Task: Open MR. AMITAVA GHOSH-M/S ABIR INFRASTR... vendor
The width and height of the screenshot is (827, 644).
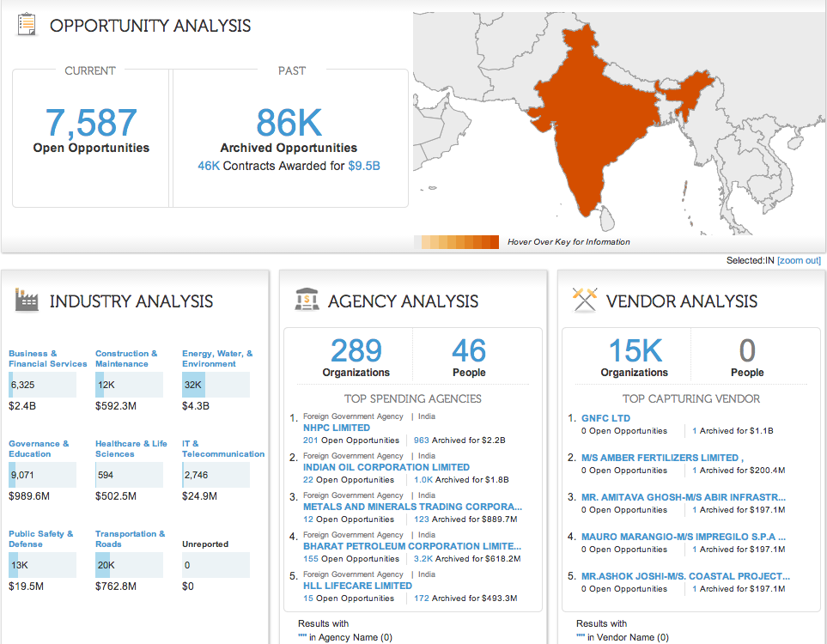Action: click(x=684, y=497)
